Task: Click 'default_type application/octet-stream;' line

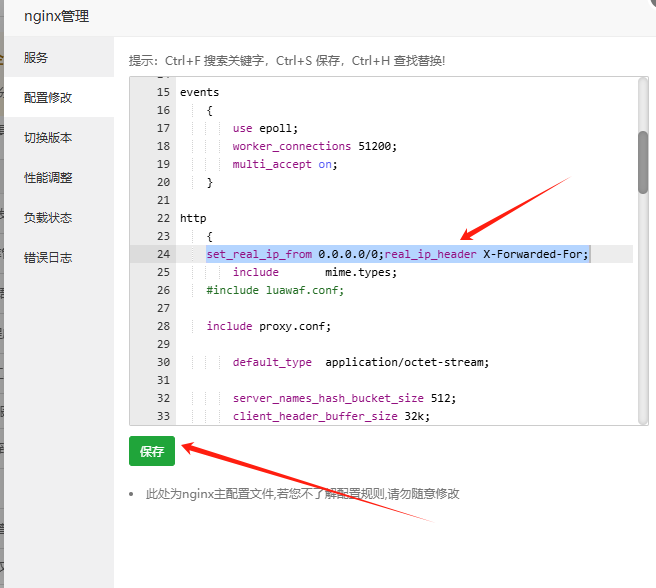Action: 361,362
